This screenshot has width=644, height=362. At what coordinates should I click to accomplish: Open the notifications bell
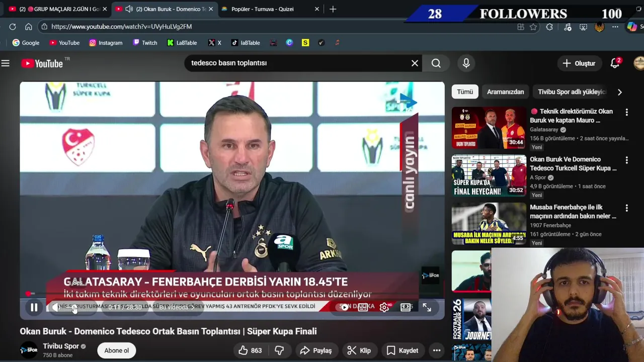615,63
